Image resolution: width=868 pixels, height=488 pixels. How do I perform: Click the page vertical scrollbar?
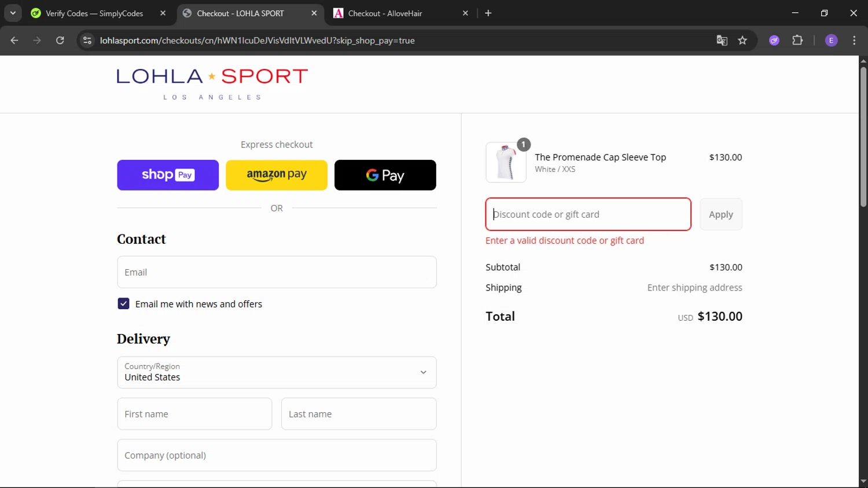[863, 137]
